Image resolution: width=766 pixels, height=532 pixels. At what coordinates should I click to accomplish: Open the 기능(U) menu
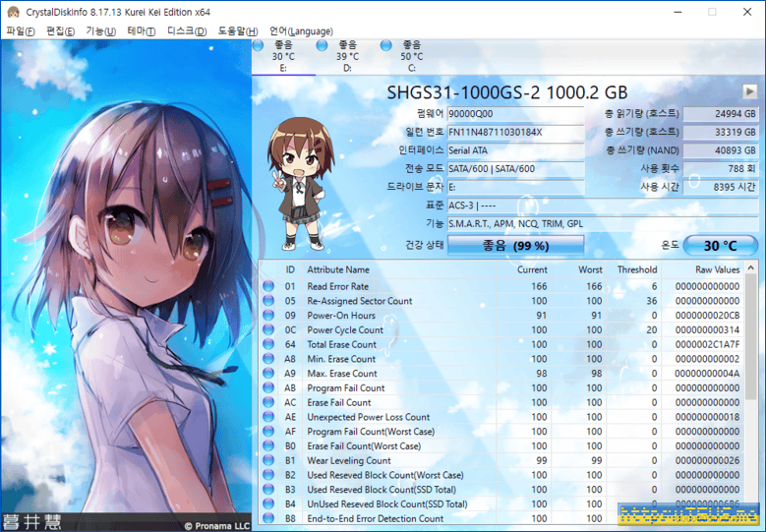point(100,31)
